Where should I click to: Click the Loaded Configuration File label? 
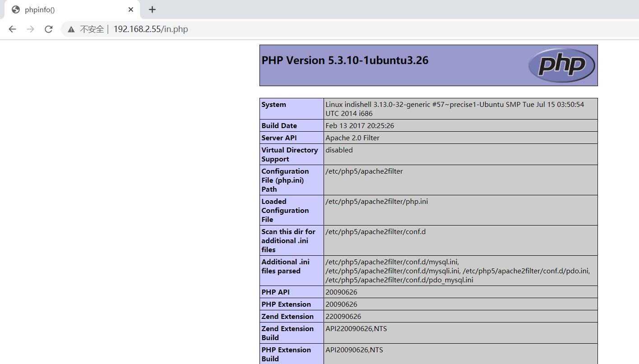coord(285,211)
